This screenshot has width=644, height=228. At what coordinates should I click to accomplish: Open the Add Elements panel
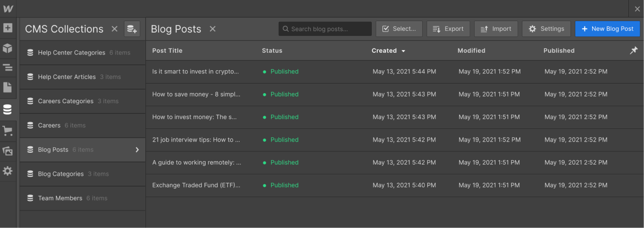[8, 28]
